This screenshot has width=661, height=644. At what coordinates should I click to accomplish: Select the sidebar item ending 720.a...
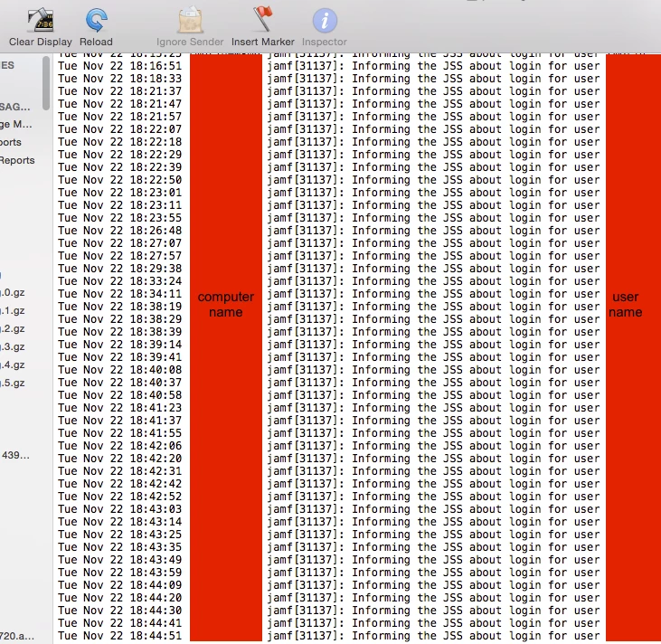click(x=17, y=636)
